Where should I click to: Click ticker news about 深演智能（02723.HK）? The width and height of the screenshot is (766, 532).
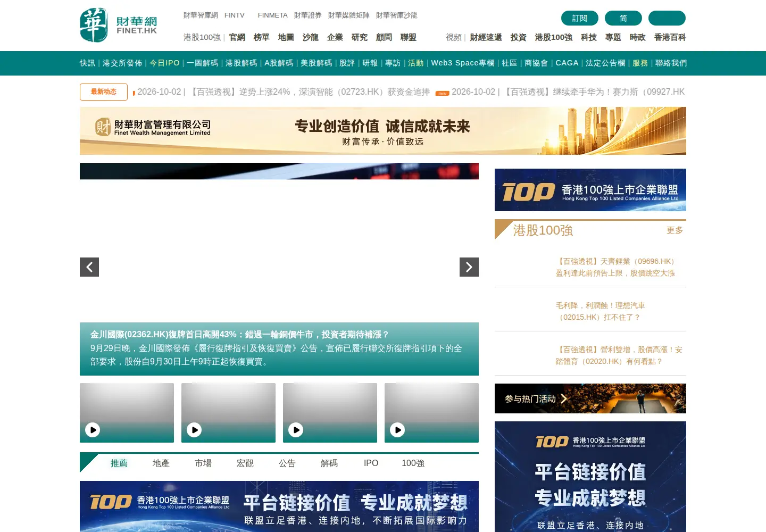[284, 92]
